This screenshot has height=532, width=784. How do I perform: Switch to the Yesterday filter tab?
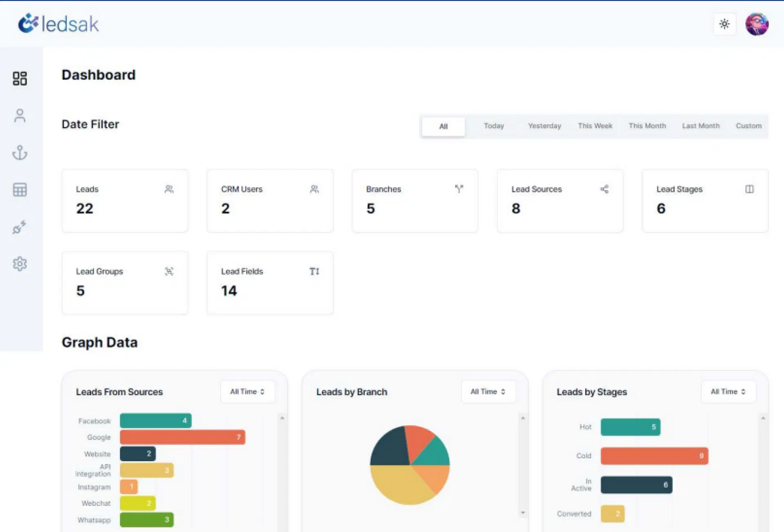[x=544, y=126]
